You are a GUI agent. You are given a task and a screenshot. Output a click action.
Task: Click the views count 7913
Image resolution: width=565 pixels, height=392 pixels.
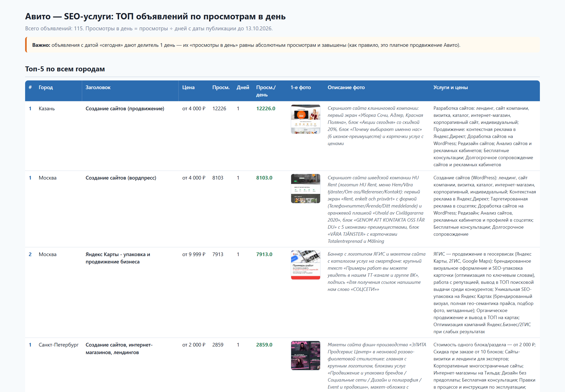click(218, 254)
